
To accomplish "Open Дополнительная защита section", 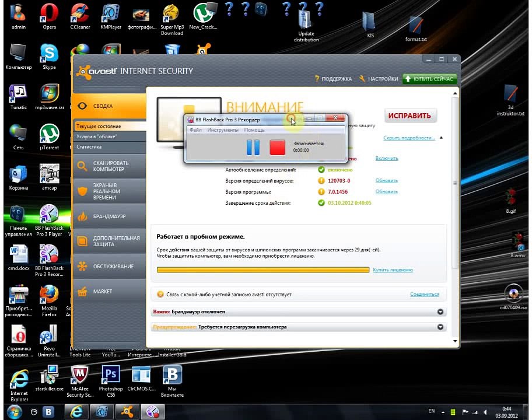I will point(109,242).
